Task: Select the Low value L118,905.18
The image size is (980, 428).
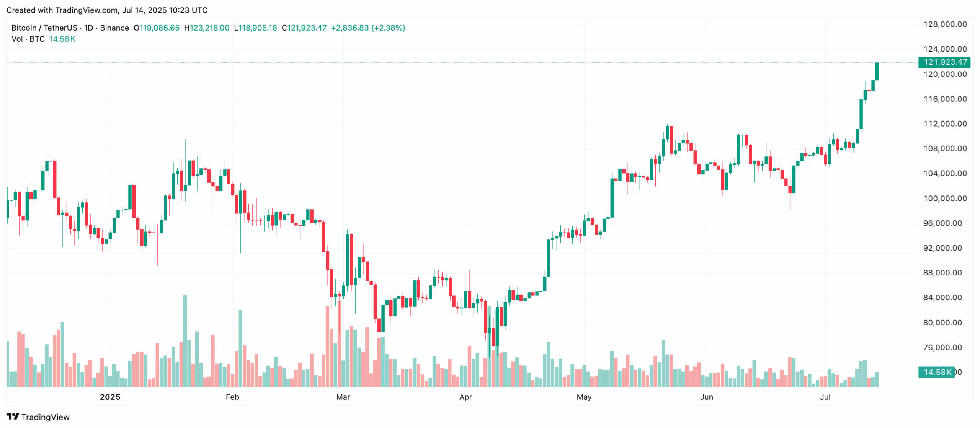Action: 255,28
